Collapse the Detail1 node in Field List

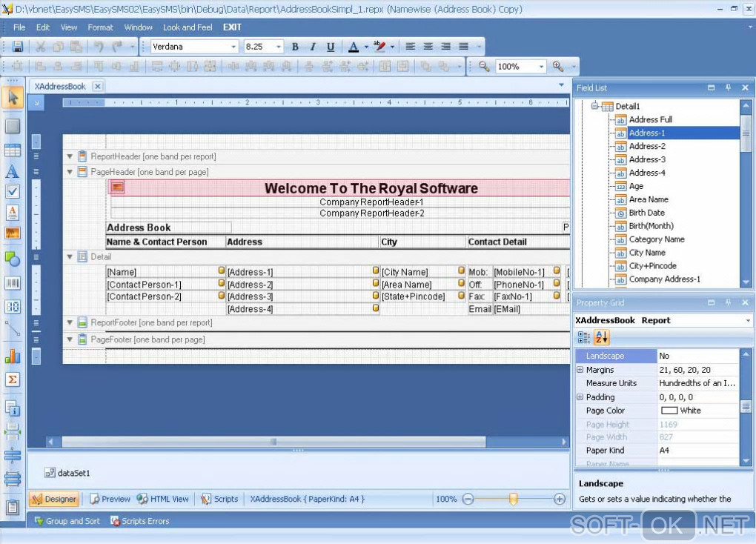click(595, 106)
